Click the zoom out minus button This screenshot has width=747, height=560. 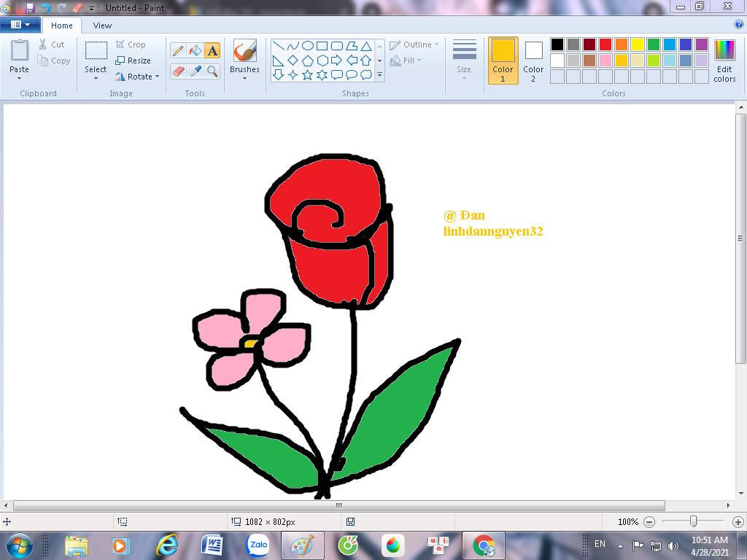point(649,522)
